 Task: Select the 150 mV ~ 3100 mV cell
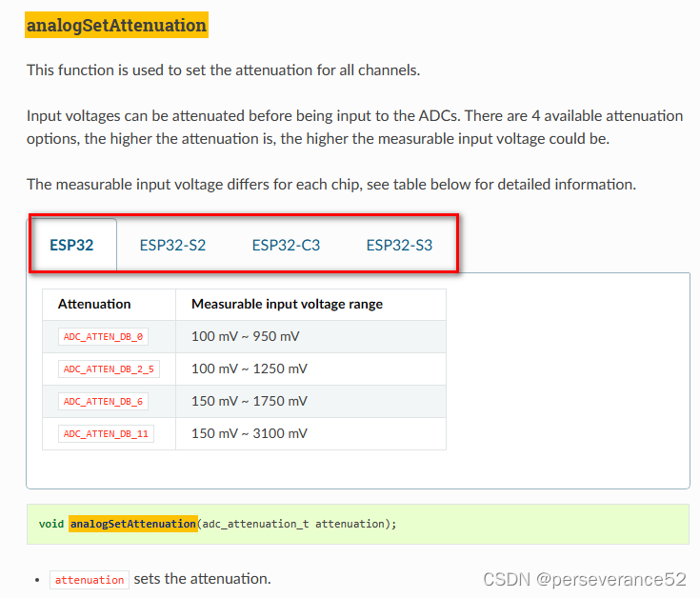310,434
